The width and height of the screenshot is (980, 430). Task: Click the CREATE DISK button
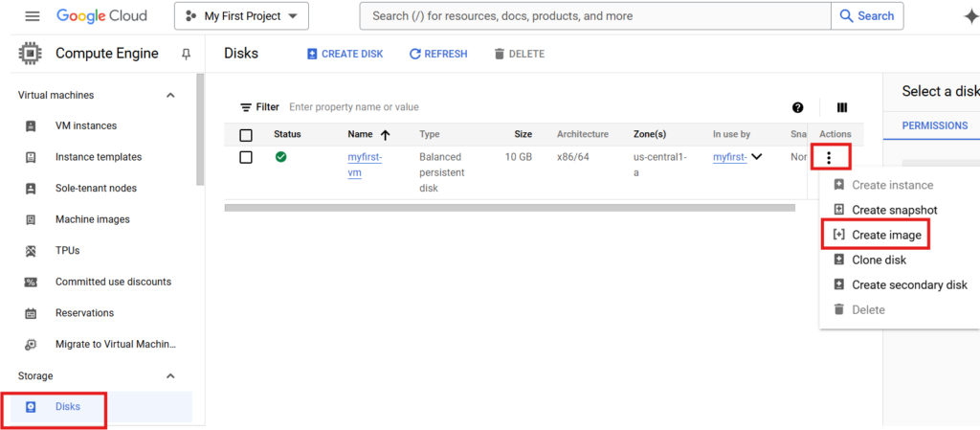pyautogui.click(x=345, y=55)
